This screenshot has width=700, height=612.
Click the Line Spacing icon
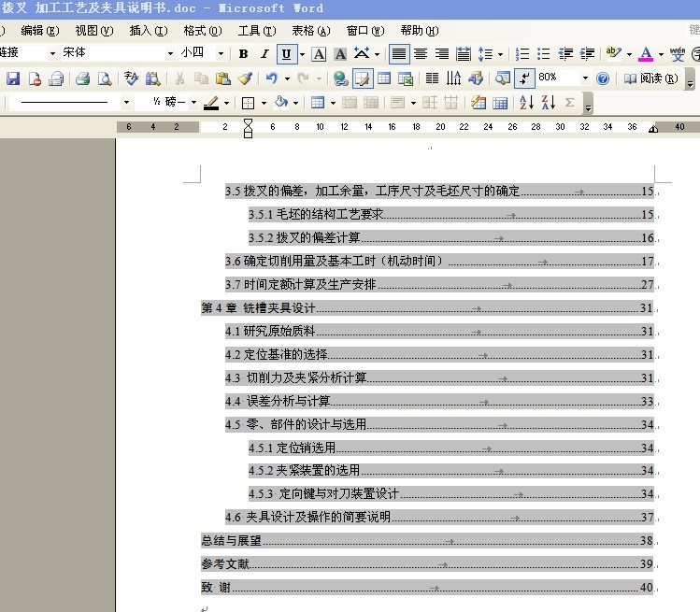485,54
